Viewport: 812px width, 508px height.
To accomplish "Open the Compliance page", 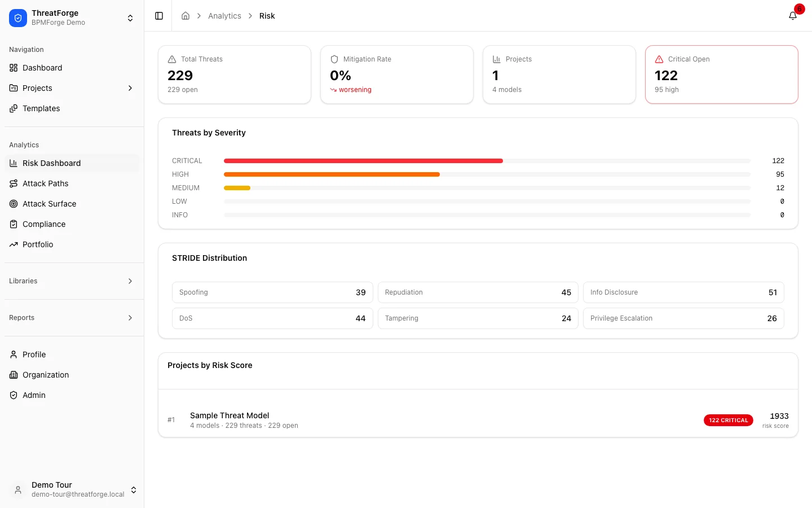I will (72, 224).
